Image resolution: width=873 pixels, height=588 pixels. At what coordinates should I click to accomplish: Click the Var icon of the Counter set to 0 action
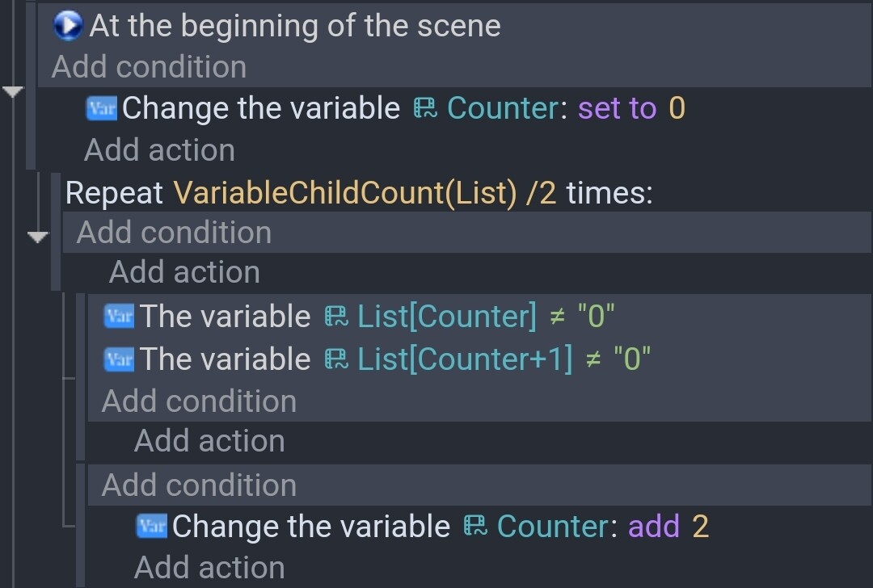point(101,108)
